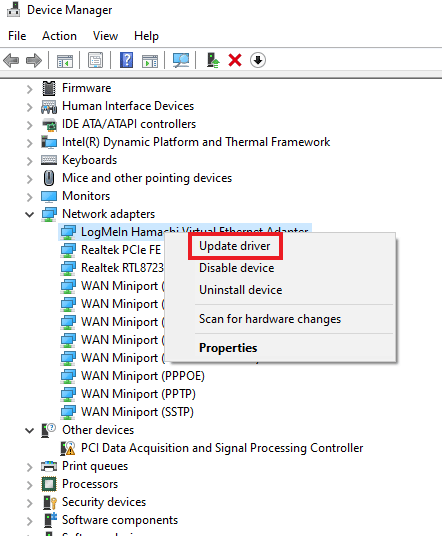Click the IDE ATA/ATAPI controllers icon
Screen dimensions: 442x536
click(49, 124)
